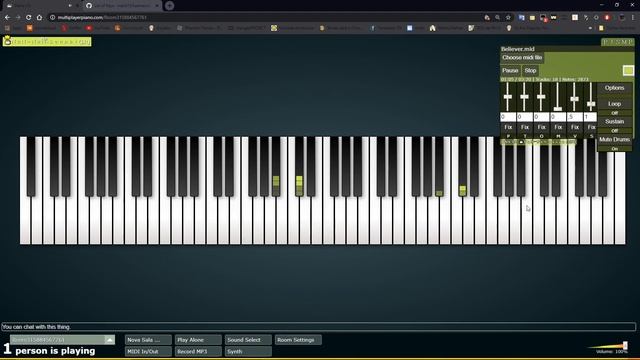Screen dimensions: 640x360
Task: Open Room Settings
Action: (x=298, y=340)
